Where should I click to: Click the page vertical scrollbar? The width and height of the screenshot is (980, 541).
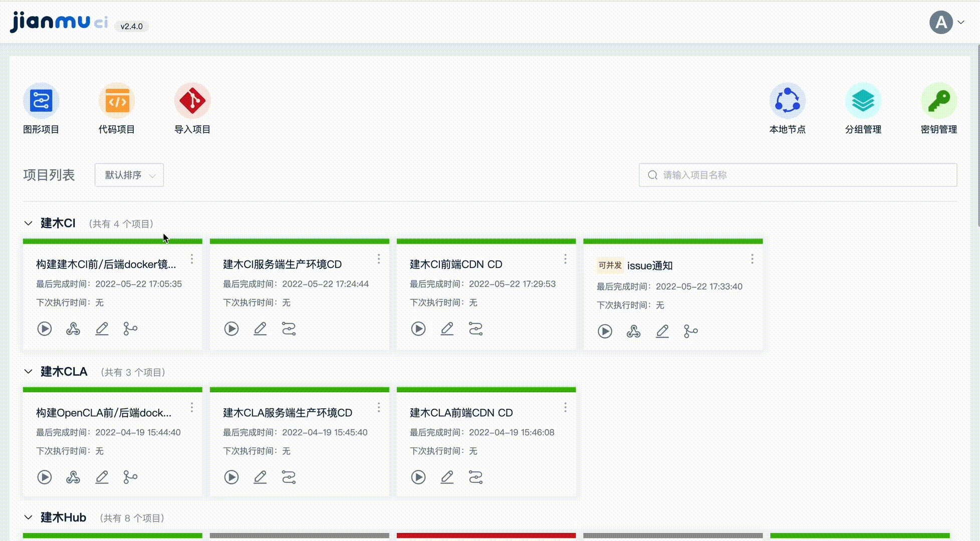pos(977,135)
